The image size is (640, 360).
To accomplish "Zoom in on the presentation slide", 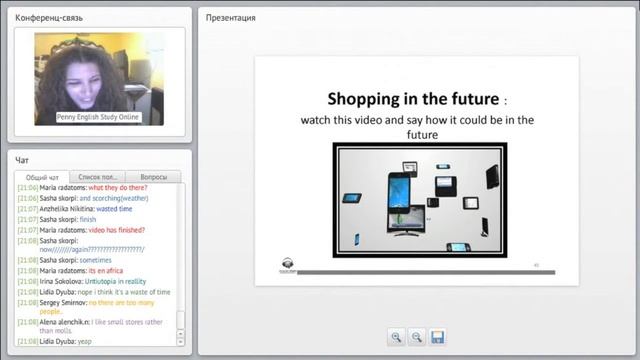I will 396,337.
